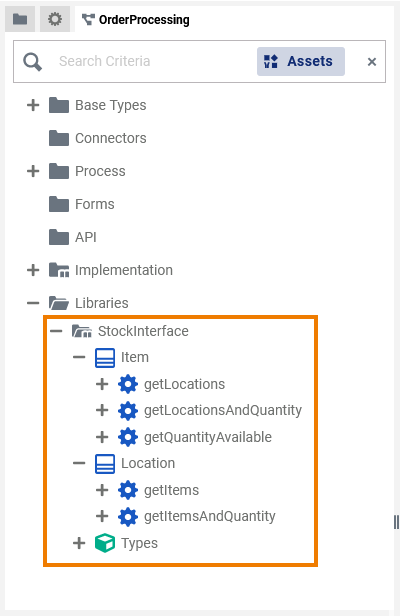Expand the Base Types folder
The width and height of the screenshot is (400, 616).
pos(33,105)
